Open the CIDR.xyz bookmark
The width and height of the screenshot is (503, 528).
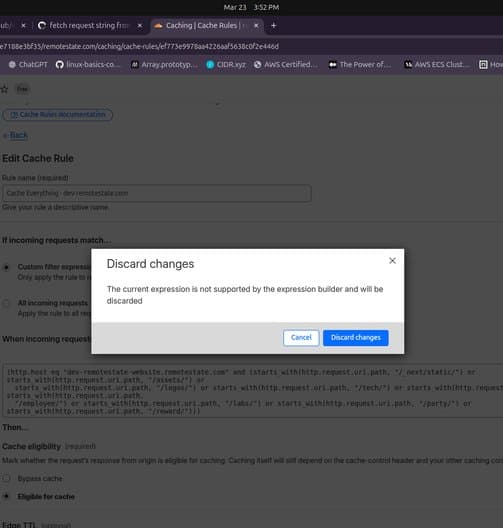click(226, 65)
